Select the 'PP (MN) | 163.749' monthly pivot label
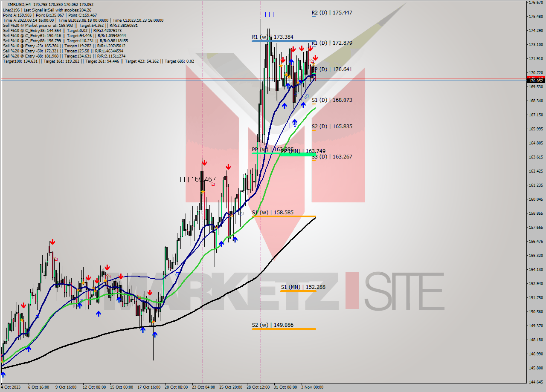 304,151
